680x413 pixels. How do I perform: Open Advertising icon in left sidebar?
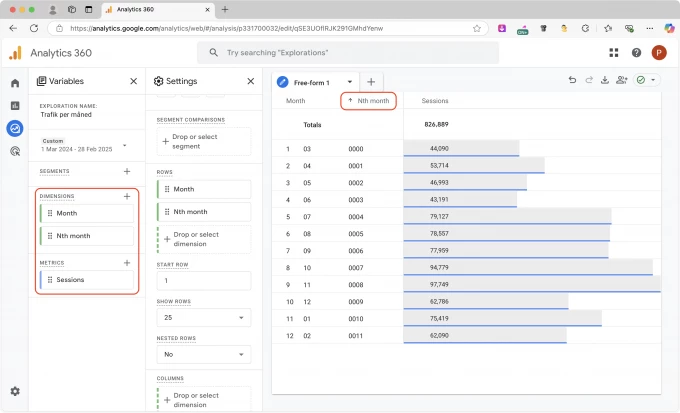(15, 151)
